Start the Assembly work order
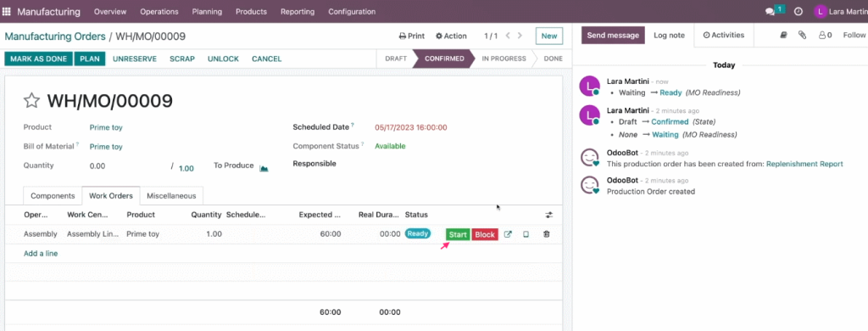This screenshot has width=868, height=331. click(458, 234)
